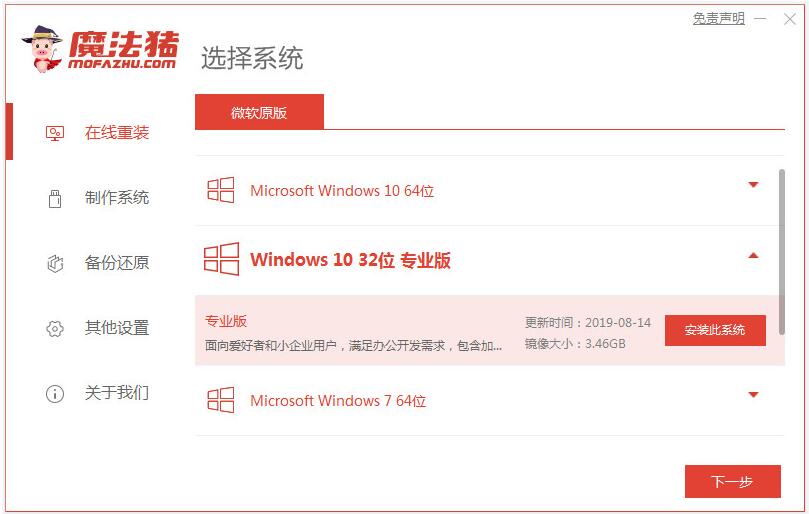Click the 安装此系统 button

point(715,330)
